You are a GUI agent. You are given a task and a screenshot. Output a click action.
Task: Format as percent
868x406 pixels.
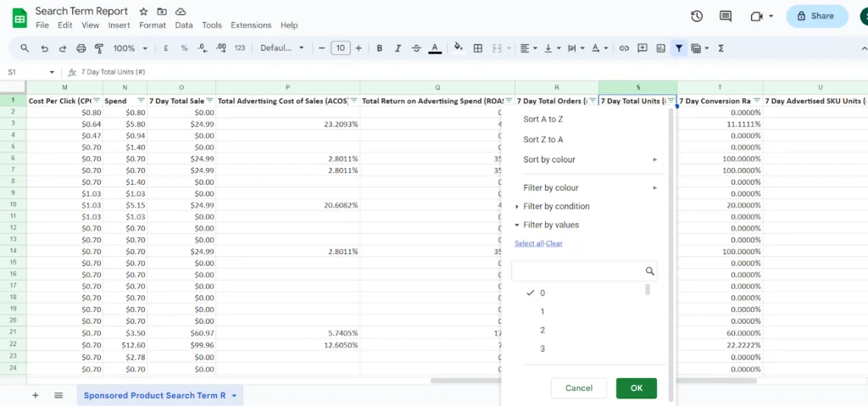pyautogui.click(x=184, y=48)
